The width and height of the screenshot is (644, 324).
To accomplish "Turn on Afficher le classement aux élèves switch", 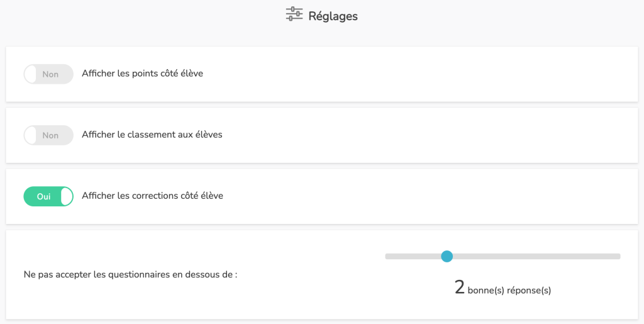I will [x=48, y=135].
